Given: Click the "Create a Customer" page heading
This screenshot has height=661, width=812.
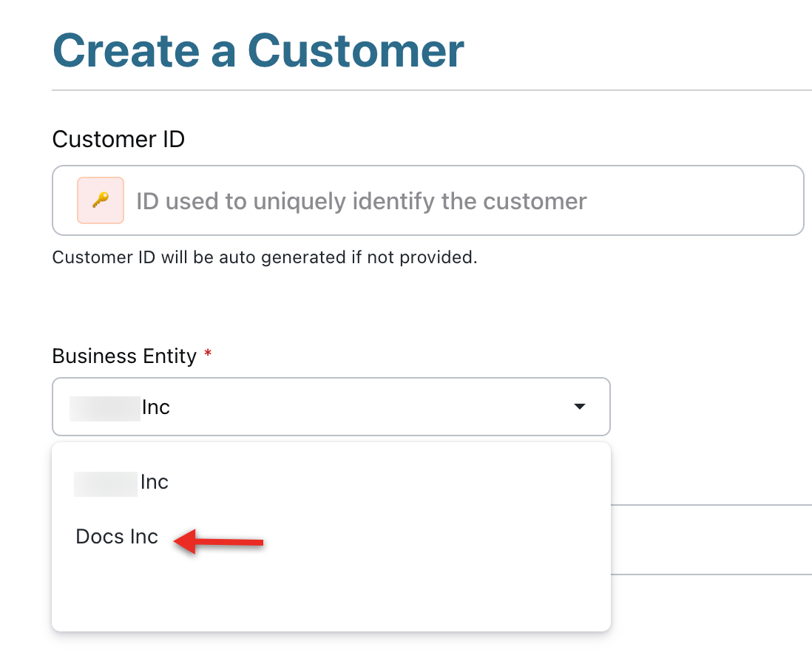Looking at the screenshot, I should pos(258,50).
